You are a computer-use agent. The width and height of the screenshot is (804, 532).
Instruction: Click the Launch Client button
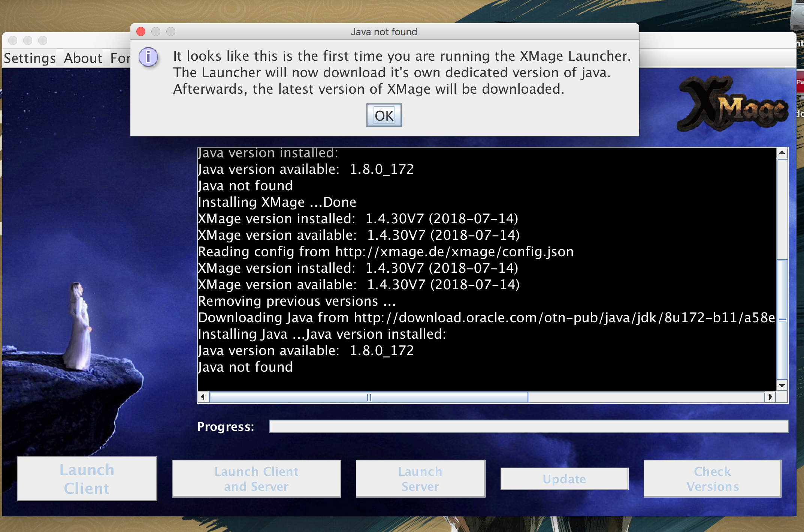pos(87,478)
